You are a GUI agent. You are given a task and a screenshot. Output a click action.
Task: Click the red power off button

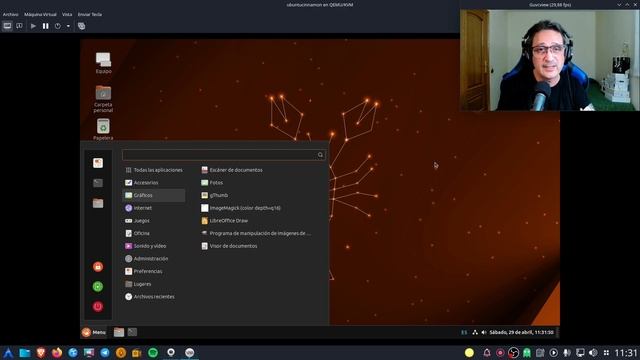98,307
